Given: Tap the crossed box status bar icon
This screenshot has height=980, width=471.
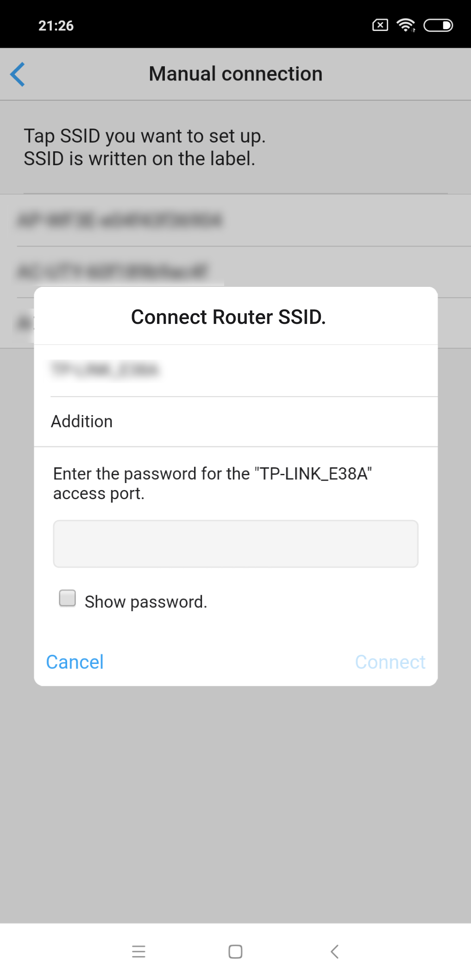Looking at the screenshot, I should click(x=380, y=25).
